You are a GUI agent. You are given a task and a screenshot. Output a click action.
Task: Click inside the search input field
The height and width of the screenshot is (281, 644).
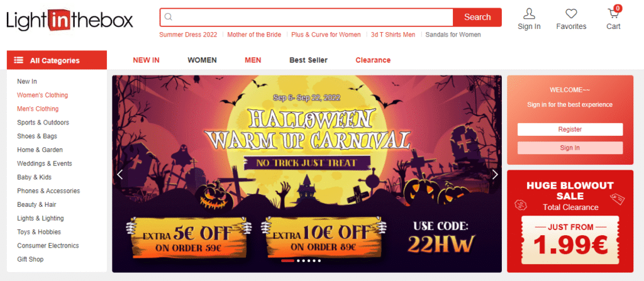tap(312, 17)
